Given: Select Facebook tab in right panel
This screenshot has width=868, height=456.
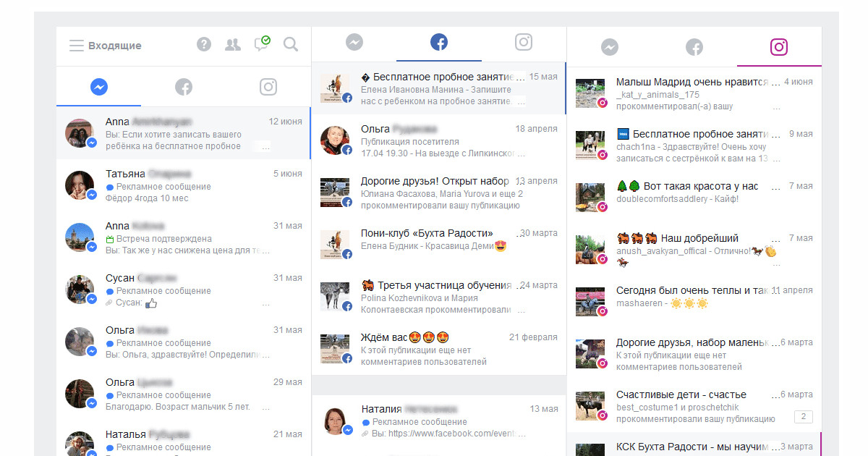Looking at the screenshot, I should tap(694, 48).
